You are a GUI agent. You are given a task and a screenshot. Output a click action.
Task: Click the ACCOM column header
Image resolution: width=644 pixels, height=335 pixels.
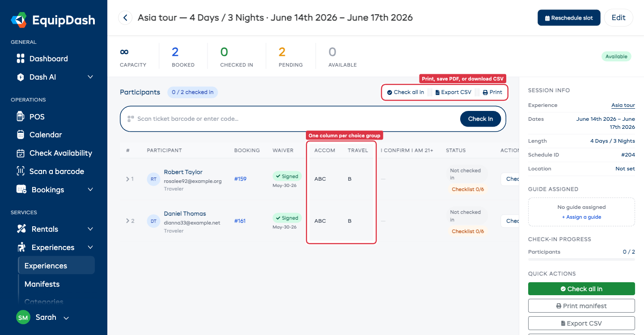[325, 150]
